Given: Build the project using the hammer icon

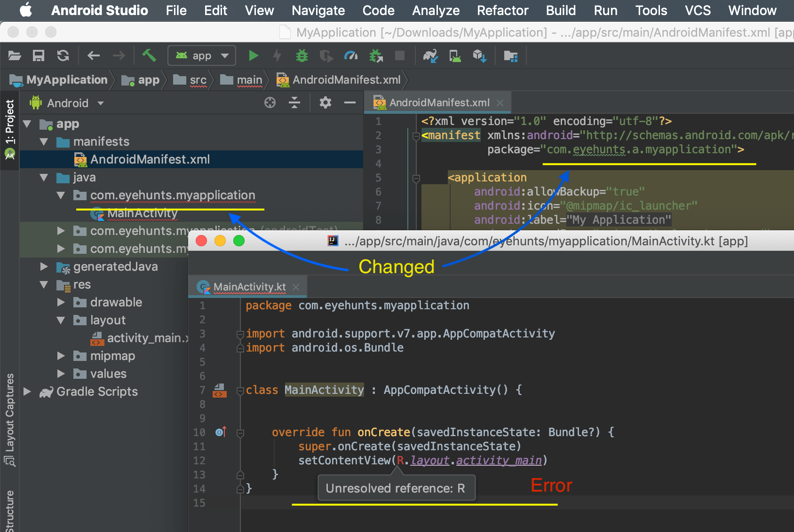Looking at the screenshot, I should click(150, 55).
